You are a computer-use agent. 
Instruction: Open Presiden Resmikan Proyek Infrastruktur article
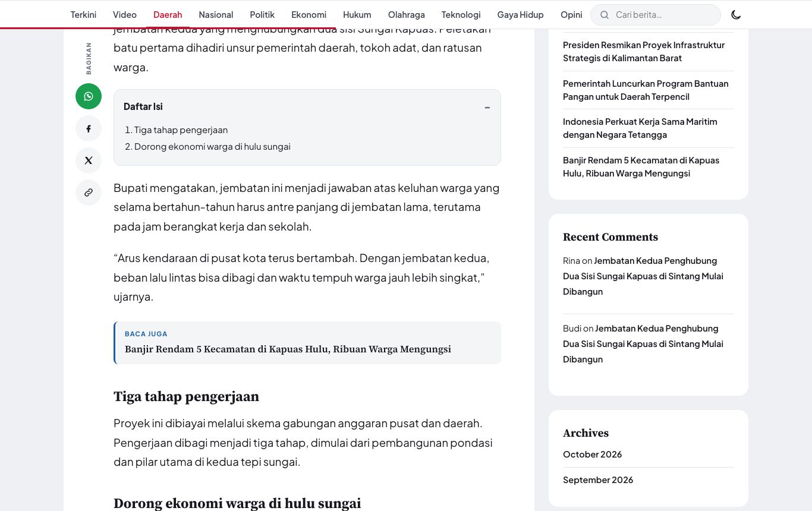point(644,51)
